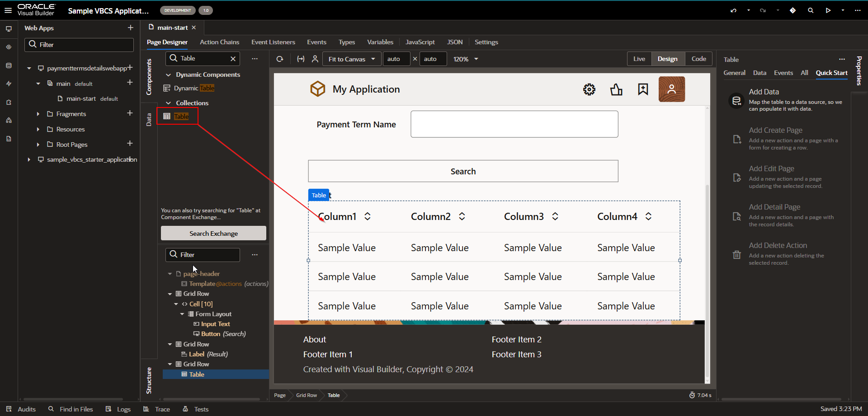Expand the Resources tree node
This screenshot has height=416, width=868.
point(38,129)
